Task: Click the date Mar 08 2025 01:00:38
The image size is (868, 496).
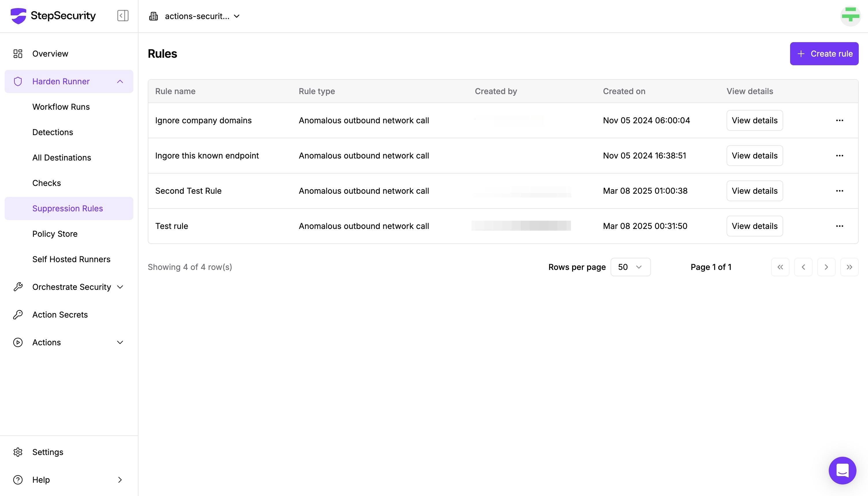Action: pyautogui.click(x=645, y=191)
